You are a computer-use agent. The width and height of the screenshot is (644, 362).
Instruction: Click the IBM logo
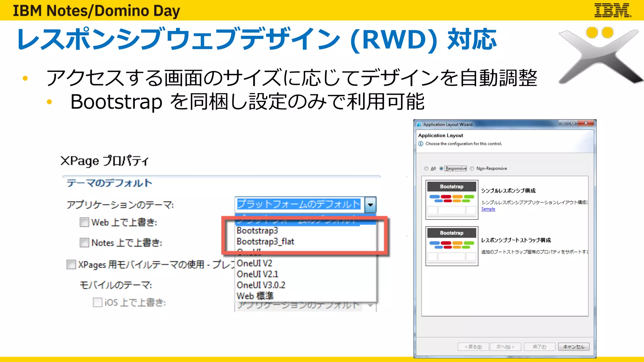click(613, 10)
